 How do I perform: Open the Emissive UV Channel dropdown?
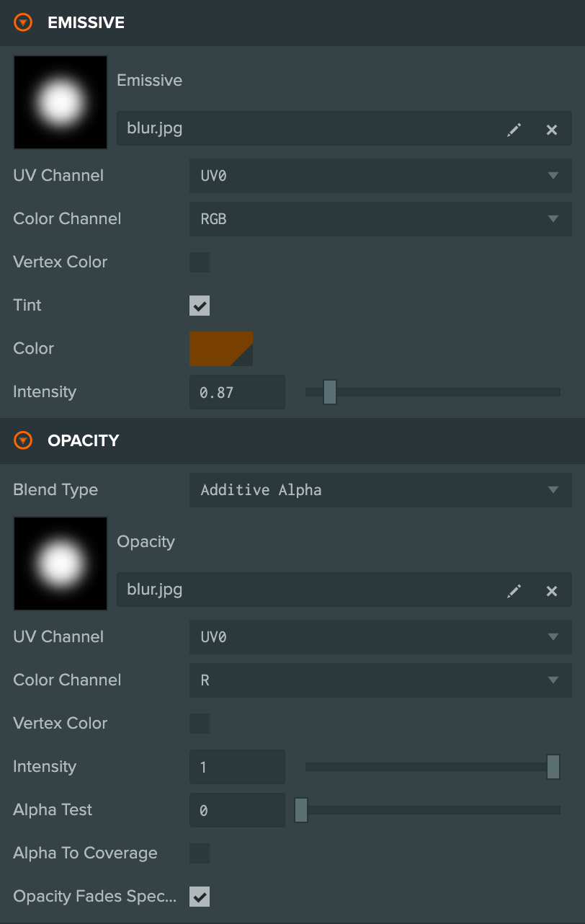(x=380, y=176)
